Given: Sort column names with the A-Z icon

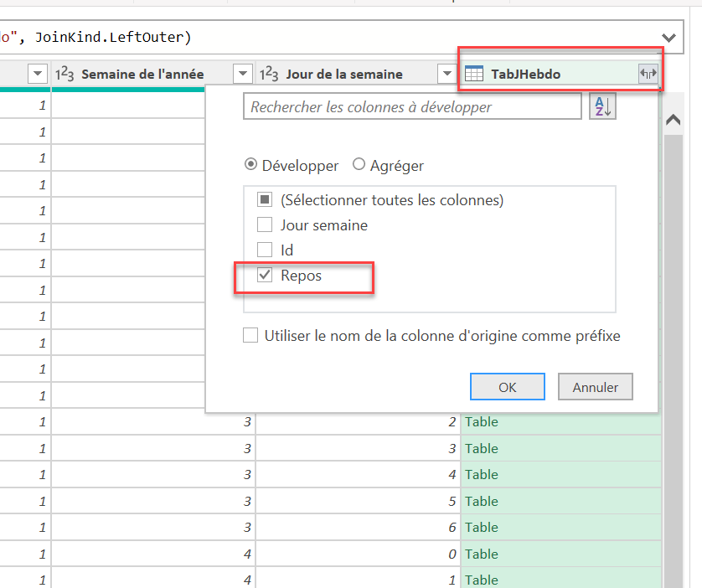Looking at the screenshot, I should [x=602, y=106].
